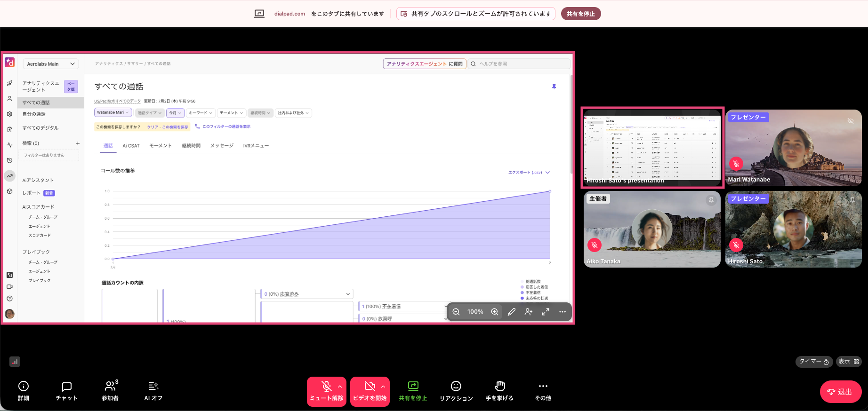Screen dimensions: 868x411
Task: Open the モーメント filter dropdown
Action: [232, 113]
